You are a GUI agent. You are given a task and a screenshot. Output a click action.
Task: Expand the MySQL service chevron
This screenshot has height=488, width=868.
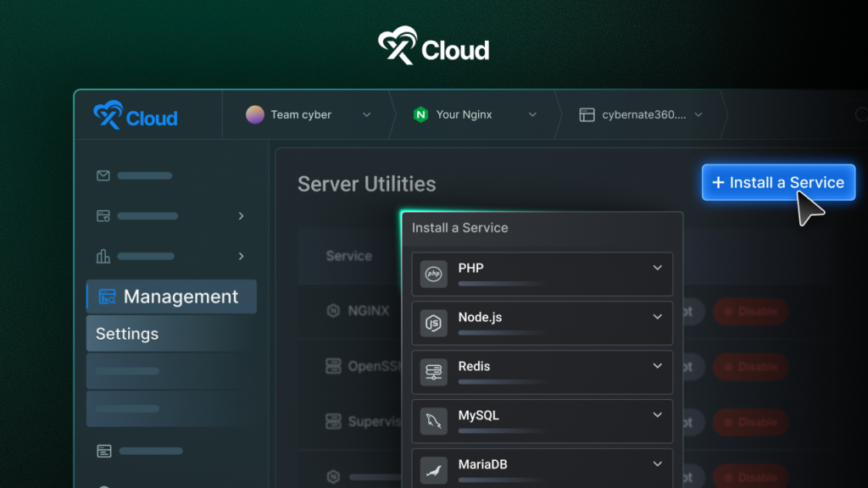pos(657,415)
